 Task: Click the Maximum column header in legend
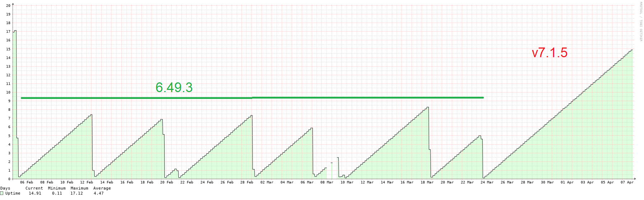[79, 188]
